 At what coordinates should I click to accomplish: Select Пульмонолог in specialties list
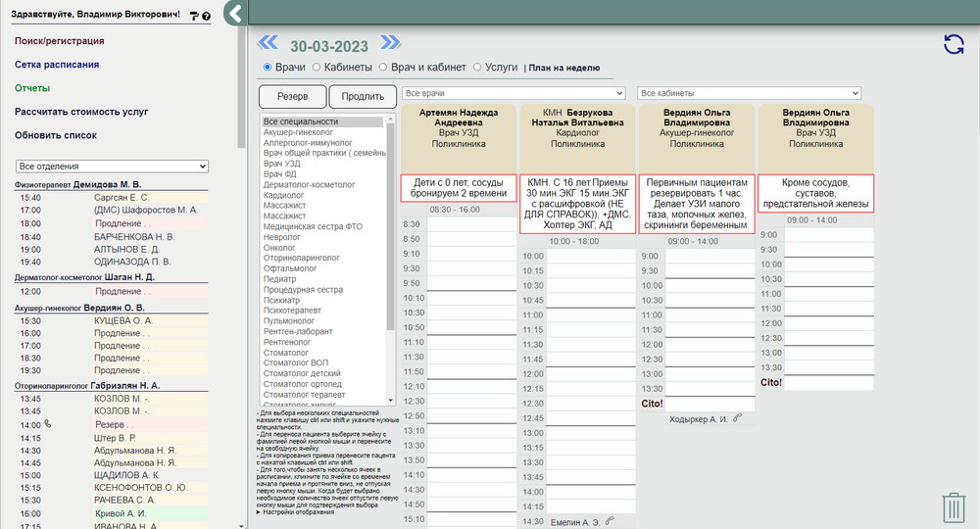tap(322, 321)
